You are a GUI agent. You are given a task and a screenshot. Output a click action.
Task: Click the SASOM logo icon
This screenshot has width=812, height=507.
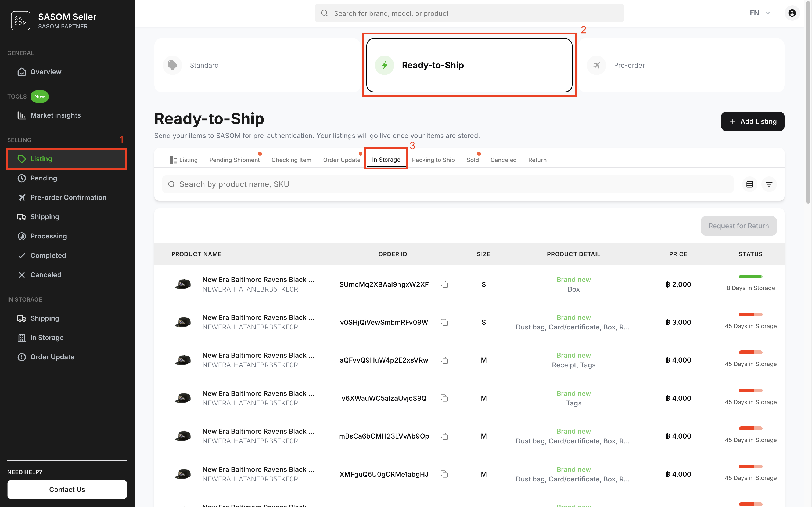(20, 21)
